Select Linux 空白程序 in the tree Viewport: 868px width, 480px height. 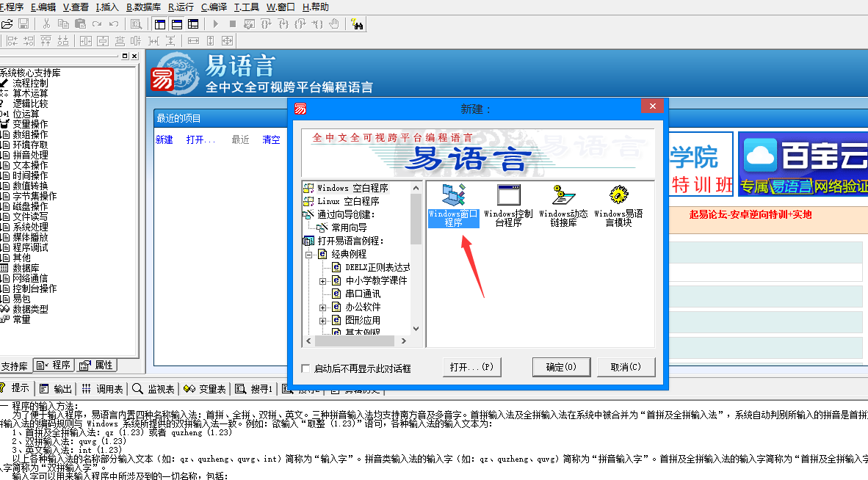click(x=348, y=201)
